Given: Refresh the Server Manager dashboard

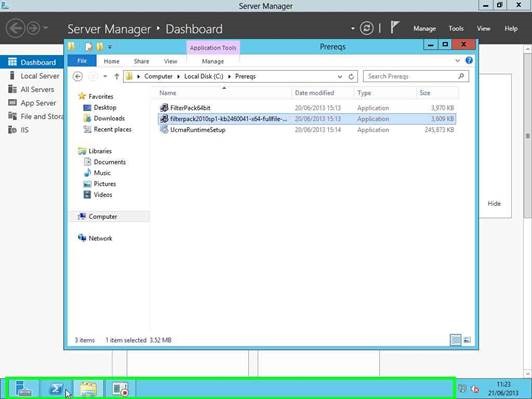Looking at the screenshot, I should coord(366,28).
